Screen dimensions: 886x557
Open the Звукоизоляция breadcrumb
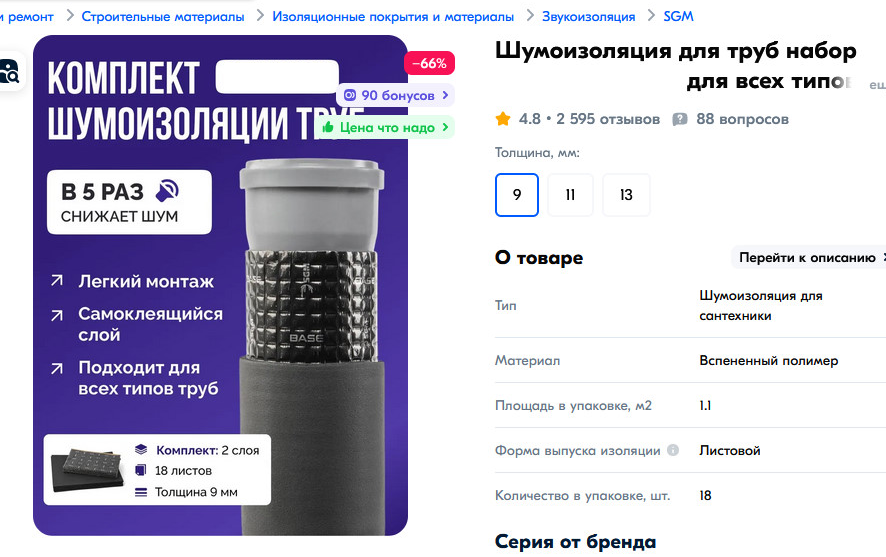(588, 17)
